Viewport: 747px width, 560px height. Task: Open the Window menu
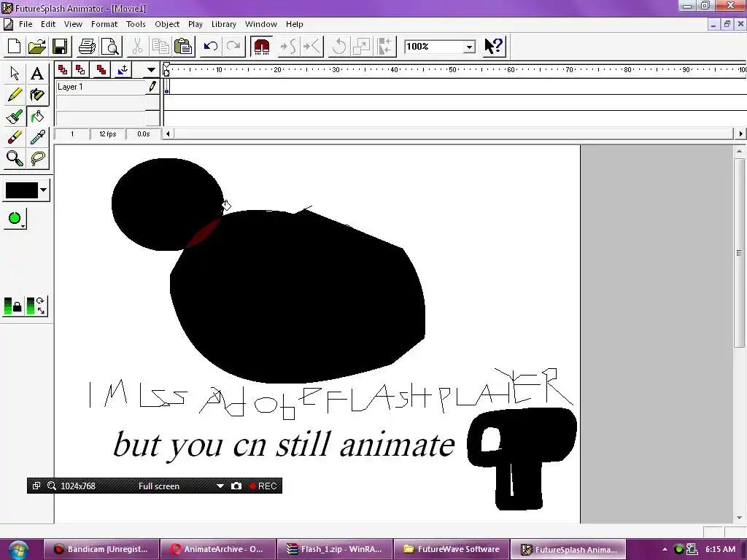[260, 24]
